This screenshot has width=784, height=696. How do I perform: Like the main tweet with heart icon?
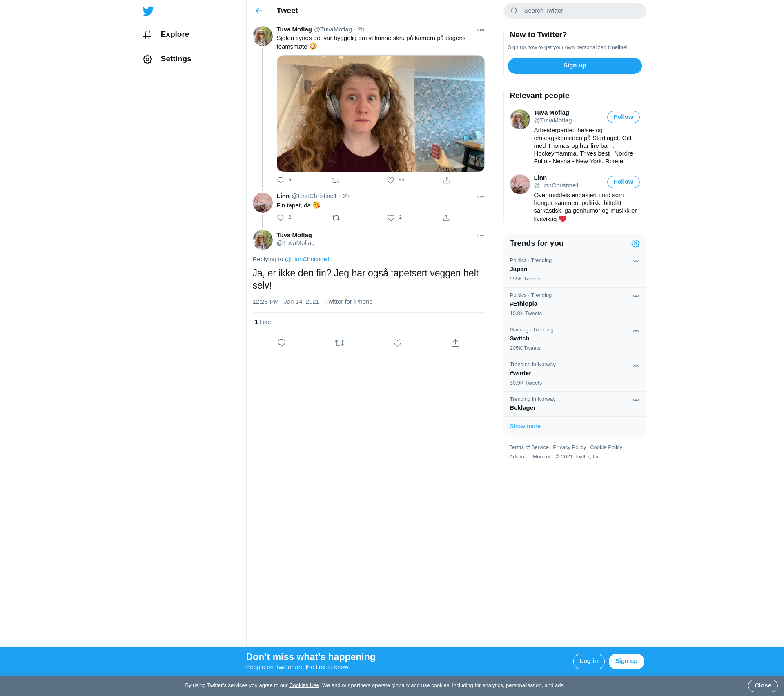[397, 343]
